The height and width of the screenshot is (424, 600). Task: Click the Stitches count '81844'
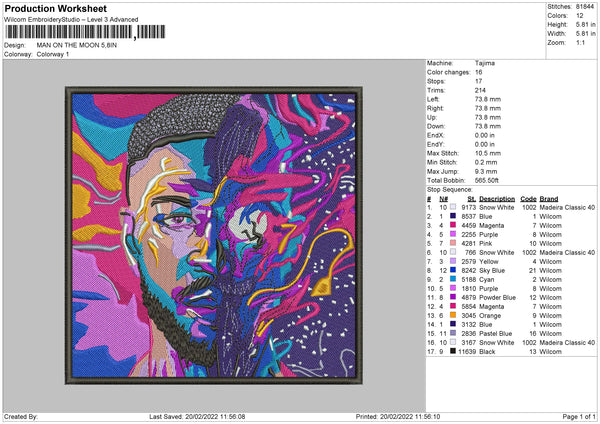point(585,7)
